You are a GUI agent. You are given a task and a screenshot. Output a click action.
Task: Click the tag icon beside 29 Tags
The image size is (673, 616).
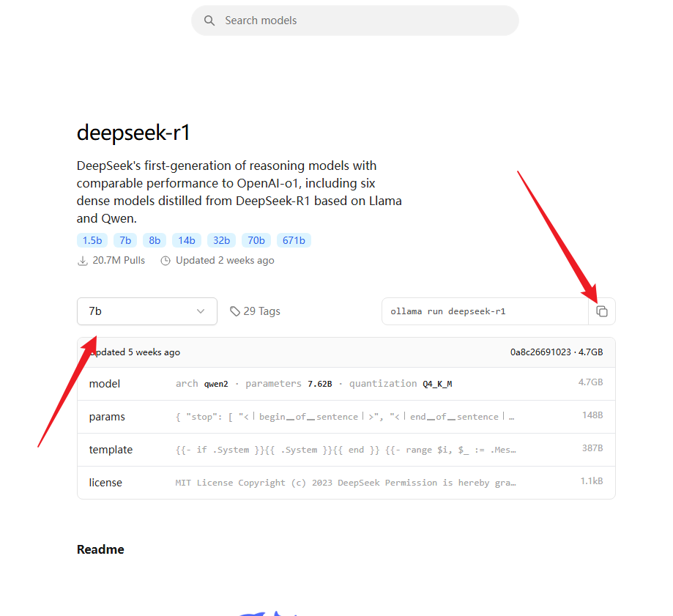click(x=235, y=311)
